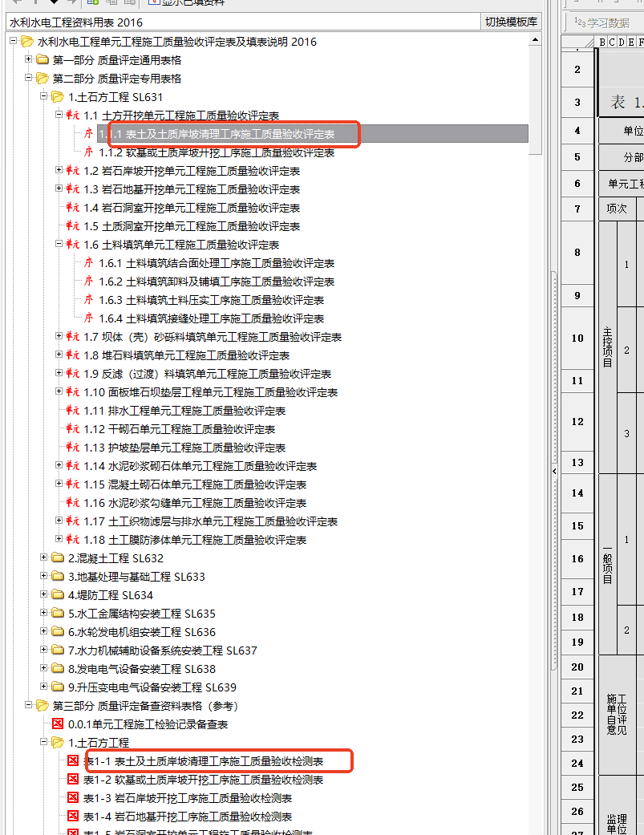644x835 pixels.
Task: Click the splitter collapse arrow between panels
Action: click(555, 471)
